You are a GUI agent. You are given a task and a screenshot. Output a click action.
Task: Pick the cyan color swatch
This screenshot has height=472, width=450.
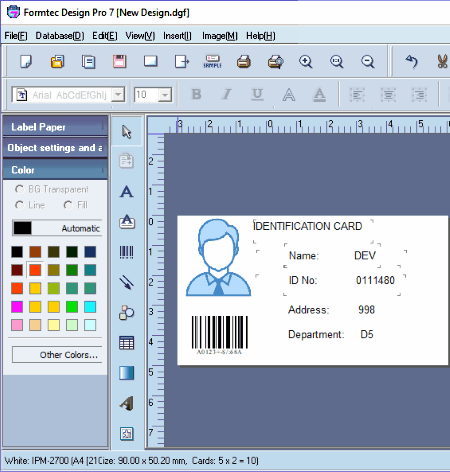90,307
